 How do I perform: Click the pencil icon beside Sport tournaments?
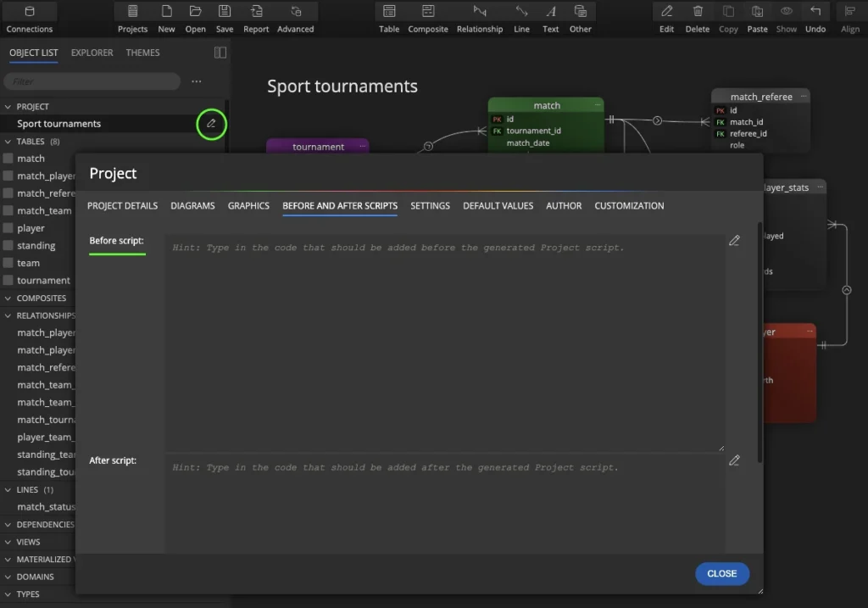point(211,124)
